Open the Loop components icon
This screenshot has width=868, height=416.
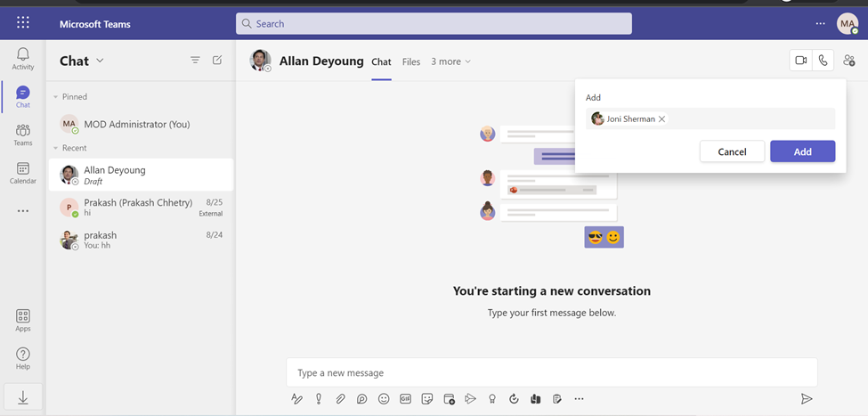(362, 399)
